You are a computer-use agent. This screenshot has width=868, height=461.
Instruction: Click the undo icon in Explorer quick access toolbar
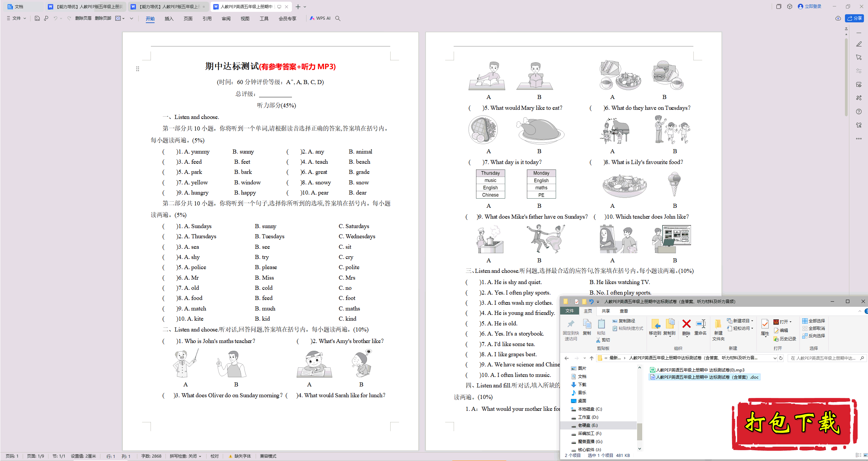point(591,301)
